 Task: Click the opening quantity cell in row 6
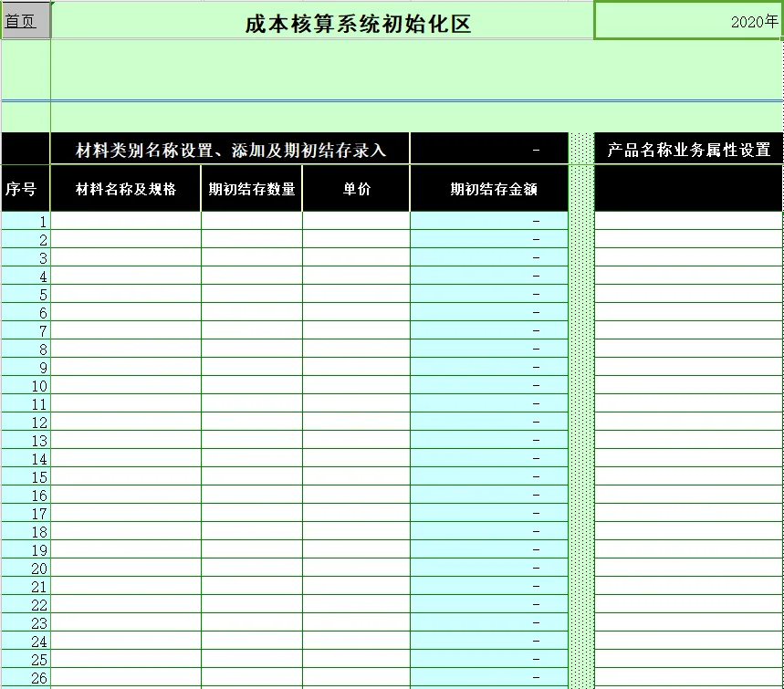(252, 312)
